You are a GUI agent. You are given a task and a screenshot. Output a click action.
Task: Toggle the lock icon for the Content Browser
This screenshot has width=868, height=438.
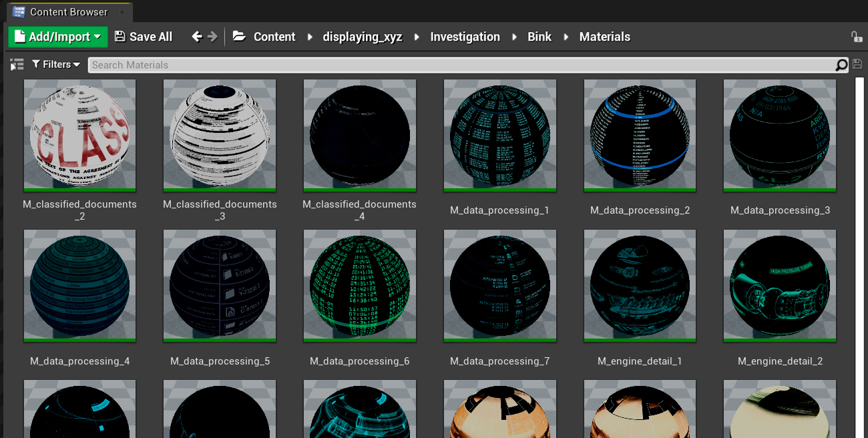click(x=856, y=37)
